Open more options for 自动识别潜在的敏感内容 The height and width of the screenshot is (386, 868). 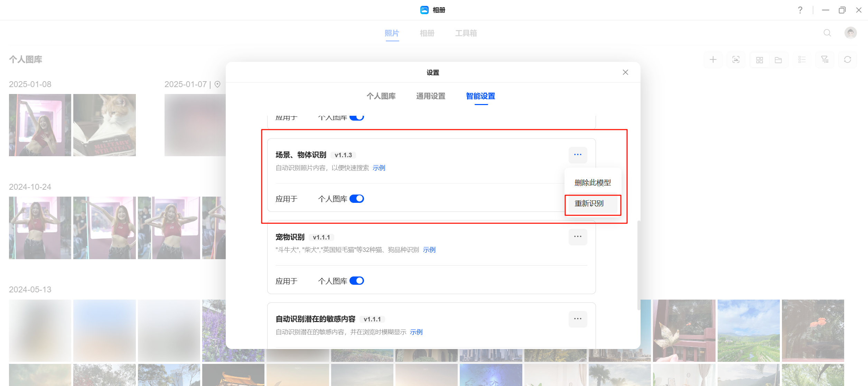click(x=578, y=319)
